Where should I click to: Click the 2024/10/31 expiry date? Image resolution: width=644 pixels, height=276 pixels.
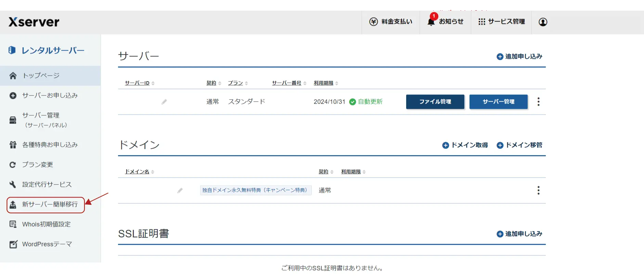coord(330,102)
